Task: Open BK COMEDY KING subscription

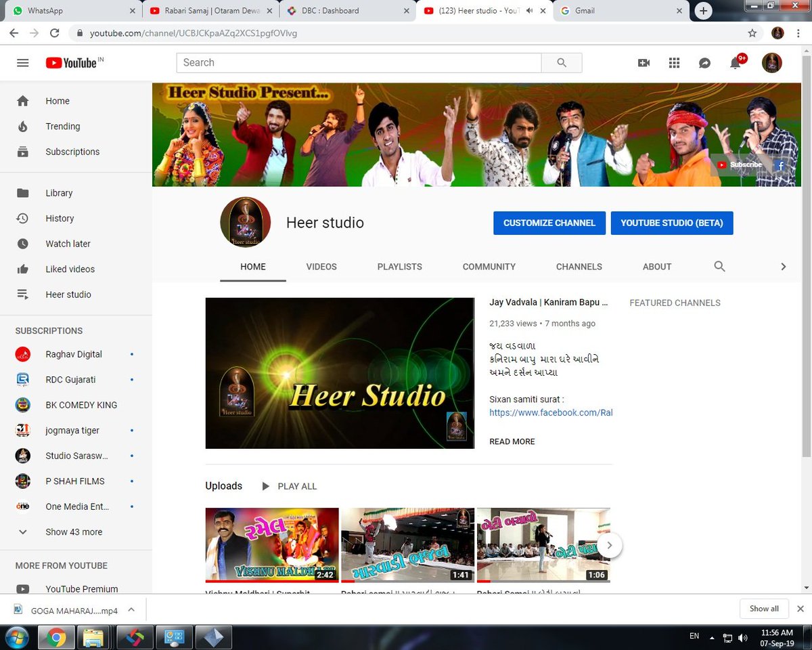Action: (x=76, y=405)
